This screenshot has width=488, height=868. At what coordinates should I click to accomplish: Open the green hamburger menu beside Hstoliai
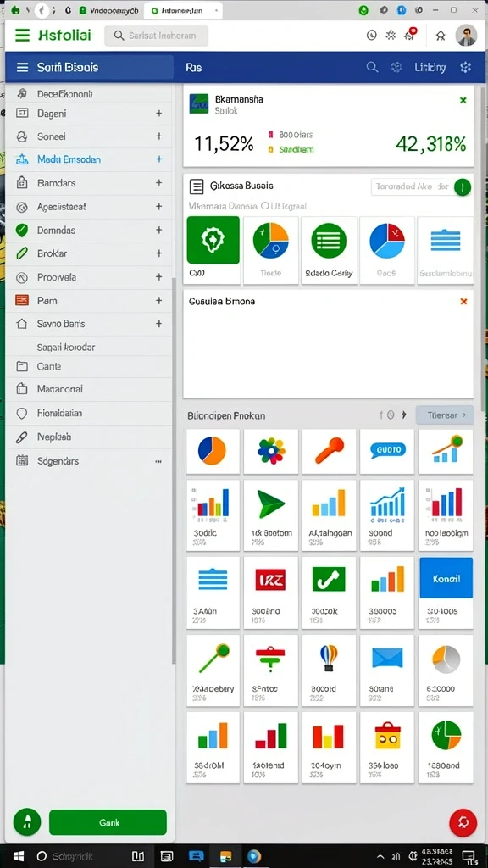coord(22,36)
